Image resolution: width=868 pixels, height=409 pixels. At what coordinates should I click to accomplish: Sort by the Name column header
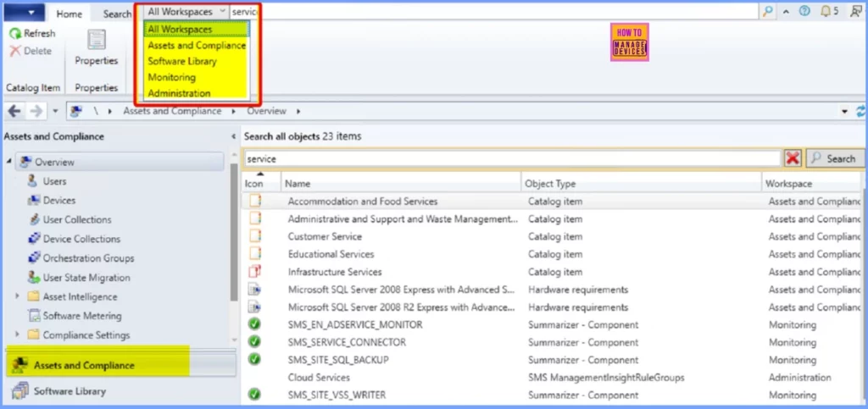point(401,184)
